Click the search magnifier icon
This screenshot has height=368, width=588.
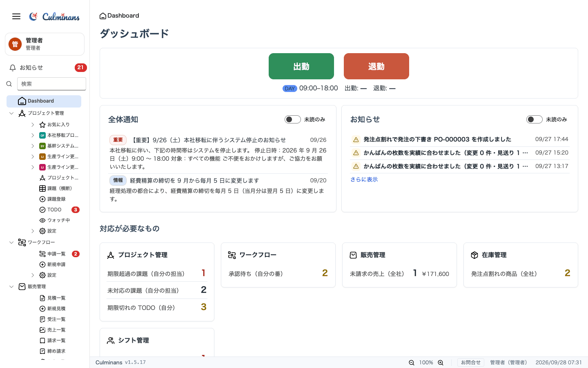coord(9,84)
